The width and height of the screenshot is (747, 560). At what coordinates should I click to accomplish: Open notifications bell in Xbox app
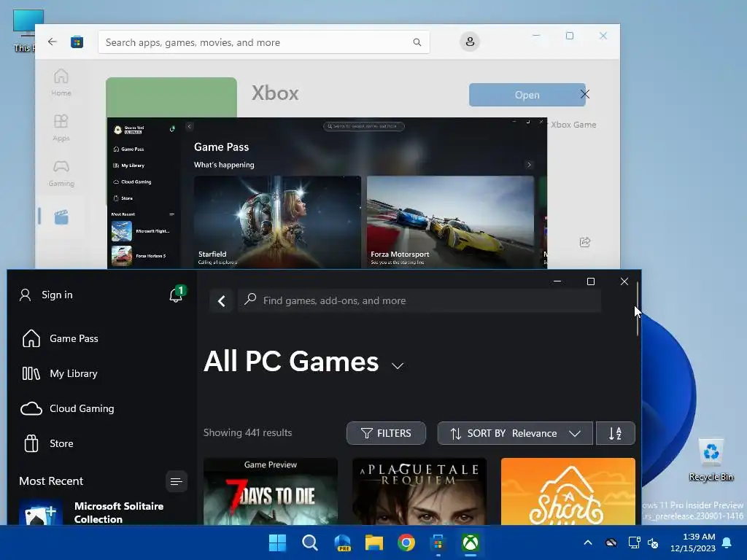177,295
